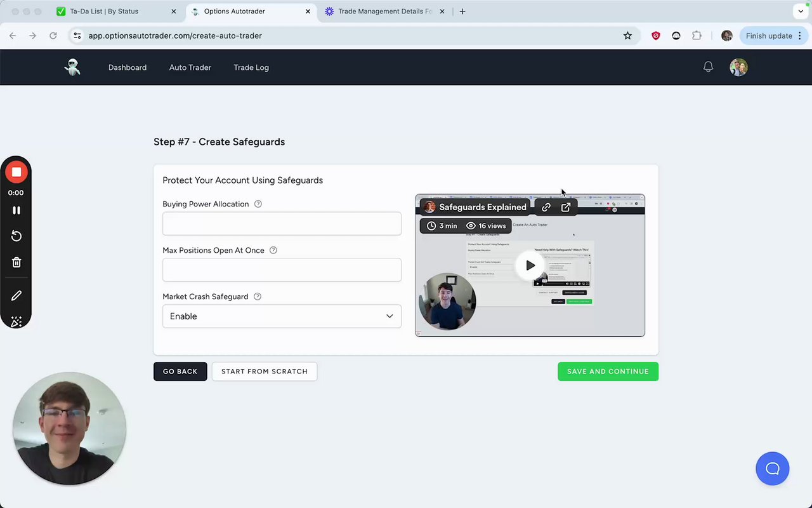Click SAVE AND CONTINUE button
This screenshot has height=508, width=812.
608,371
